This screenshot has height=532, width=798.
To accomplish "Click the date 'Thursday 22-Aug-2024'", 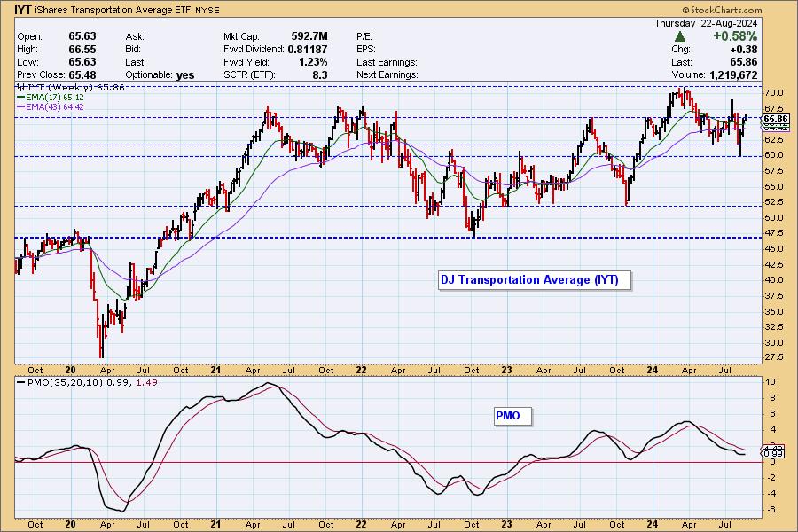I will click(706, 23).
